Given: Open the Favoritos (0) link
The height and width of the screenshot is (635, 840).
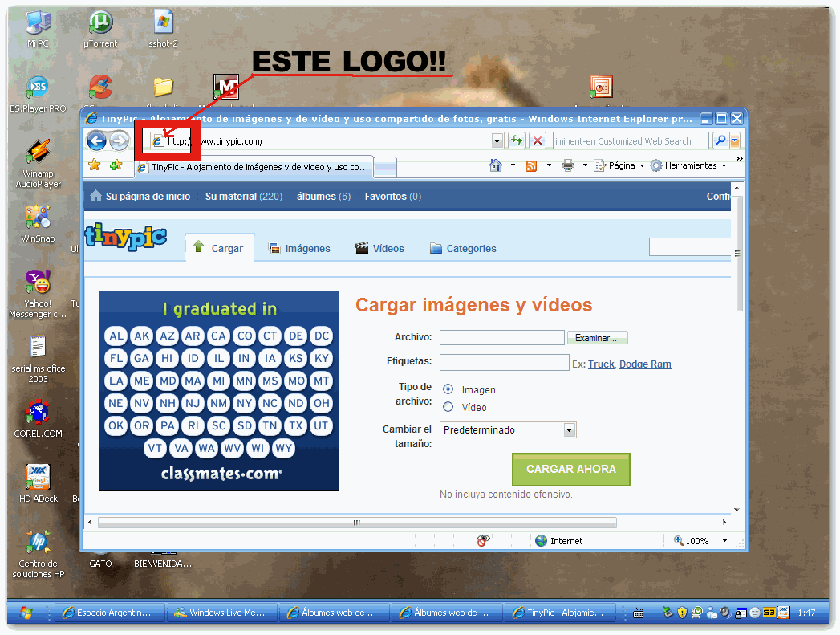Looking at the screenshot, I should (392, 197).
